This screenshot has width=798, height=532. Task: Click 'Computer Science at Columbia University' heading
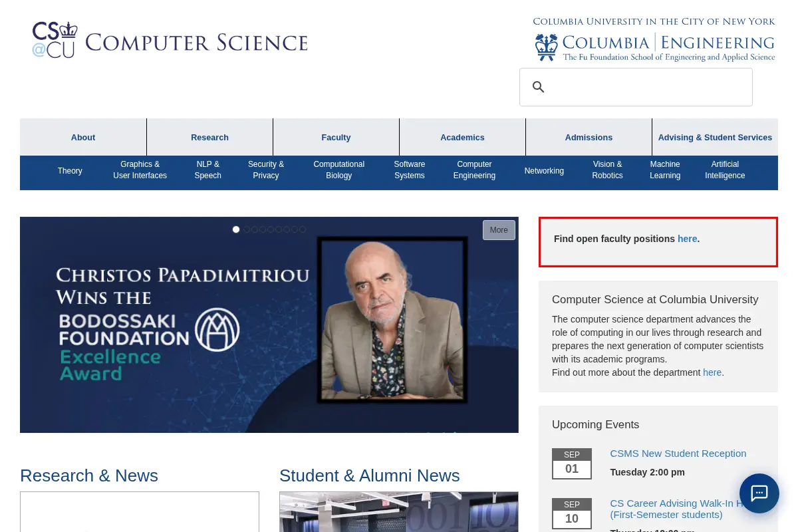655,299
